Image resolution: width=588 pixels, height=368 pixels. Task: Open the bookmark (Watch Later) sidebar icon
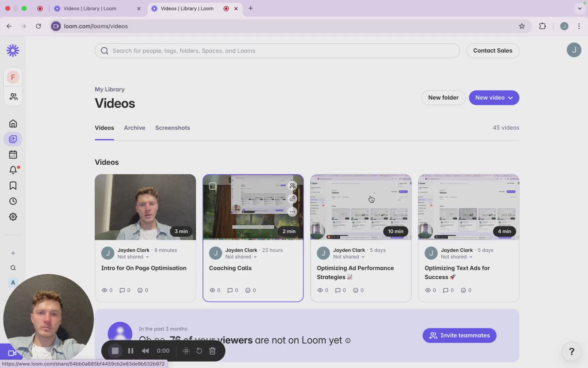[x=13, y=186]
